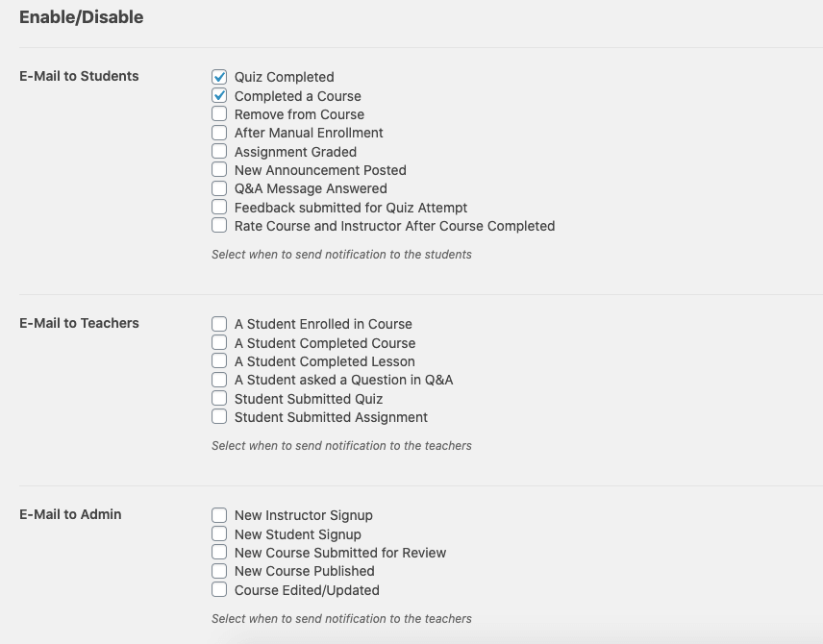Viewport: 823px width, 644px height.
Task: Enable A Student asked a Question in Q&A
Action: pos(219,380)
